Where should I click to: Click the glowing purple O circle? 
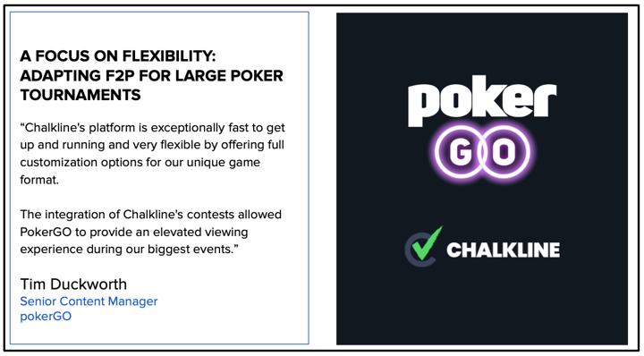click(x=504, y=152)
